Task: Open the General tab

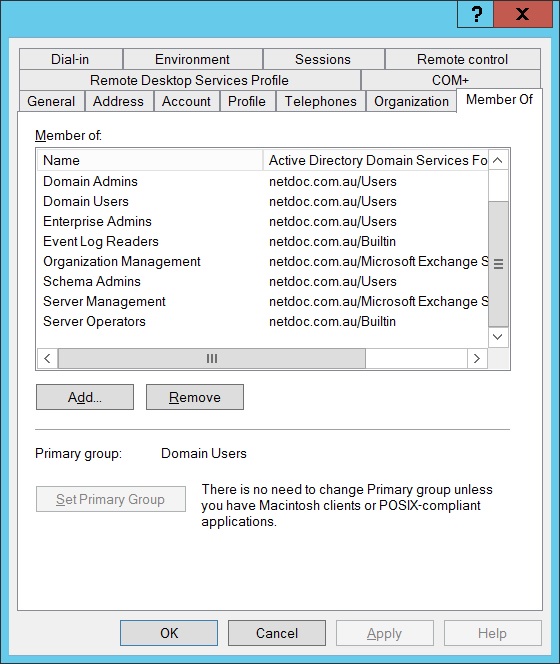Action: coord(51,102)
